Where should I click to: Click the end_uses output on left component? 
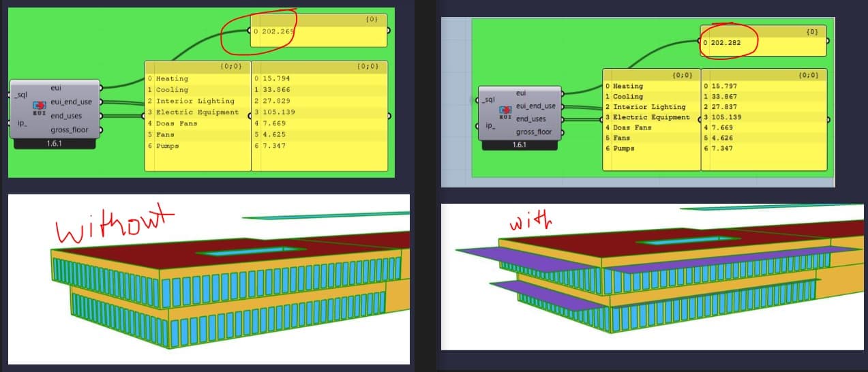[x=66, y=116]
